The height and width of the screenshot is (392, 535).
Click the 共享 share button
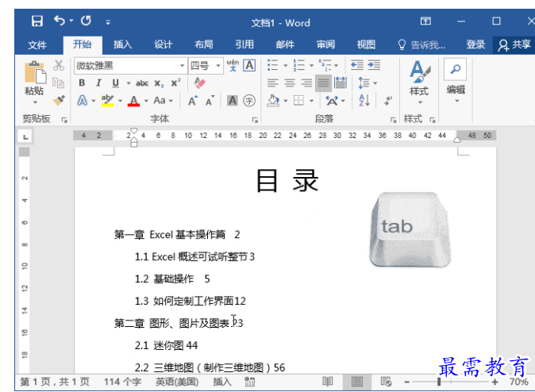[x=514, y=44]
